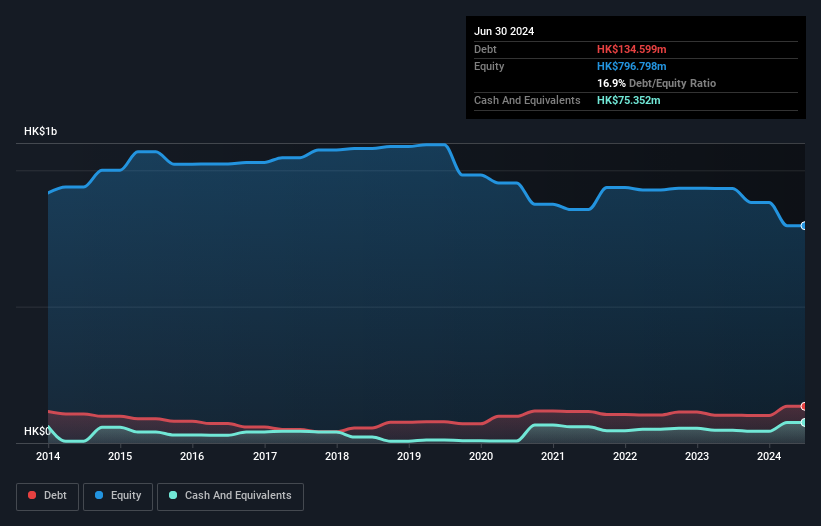This screenshot has height=526, width=821.
Task: Click the teal Cash And Equivalents legend dot
Action: click(x=173, y=495)
